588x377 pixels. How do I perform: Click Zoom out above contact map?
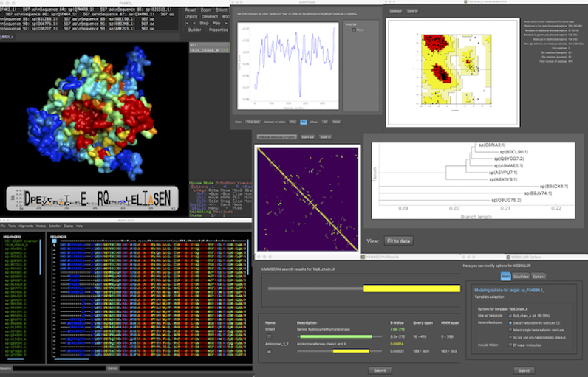(x=307, y=137)
